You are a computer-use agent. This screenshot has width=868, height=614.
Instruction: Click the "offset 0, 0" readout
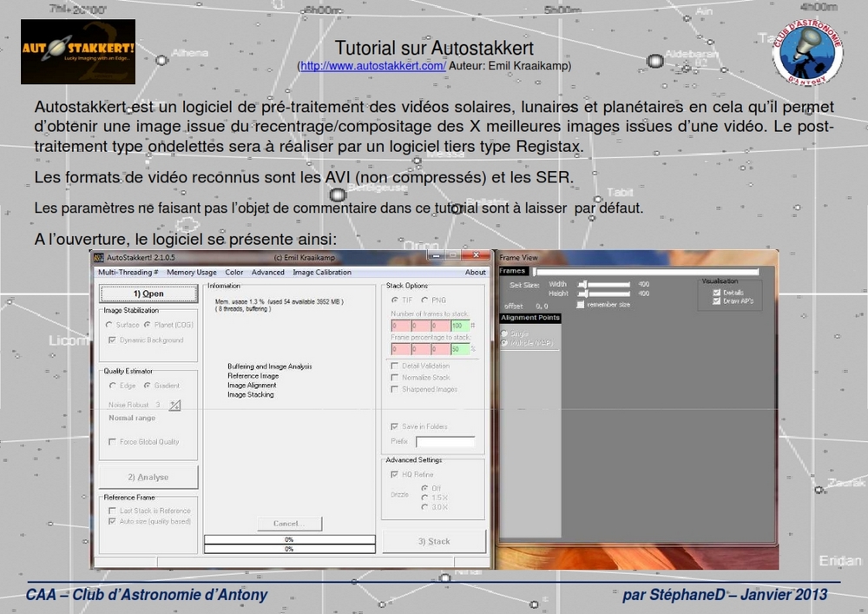click(x=526, y=307)
